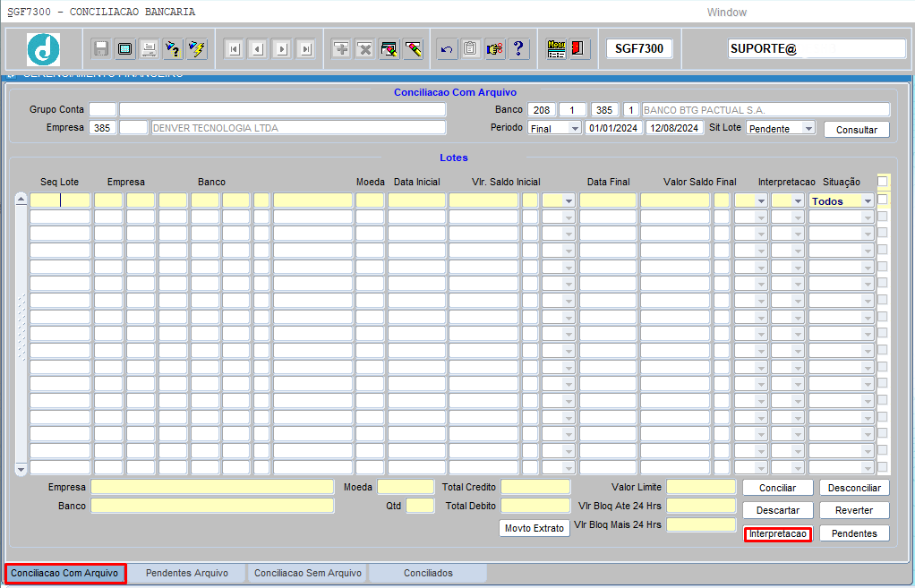
Task: Click the 'BANCO BTG PACTUAL S.A.' text
Action: (x=704, y=110)
